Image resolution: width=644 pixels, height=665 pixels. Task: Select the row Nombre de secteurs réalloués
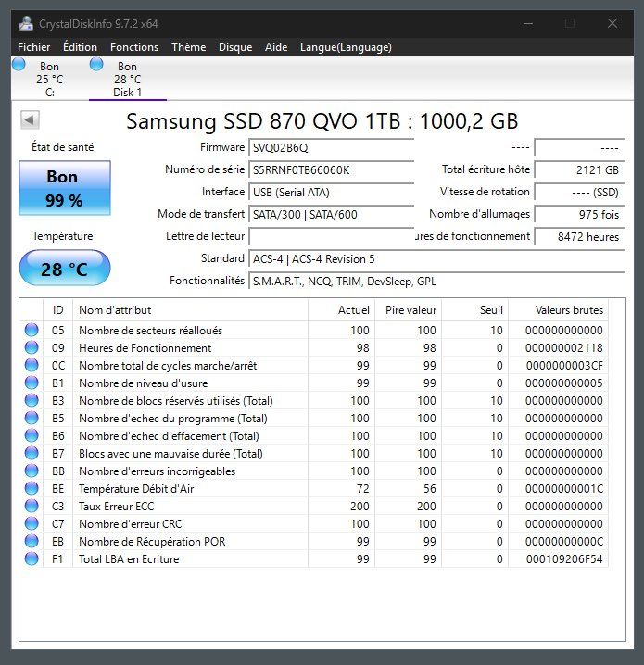(x=313, y=330)
